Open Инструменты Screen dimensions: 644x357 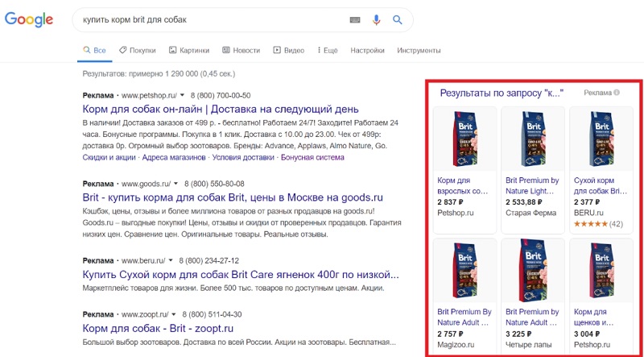tap(419, 51)
